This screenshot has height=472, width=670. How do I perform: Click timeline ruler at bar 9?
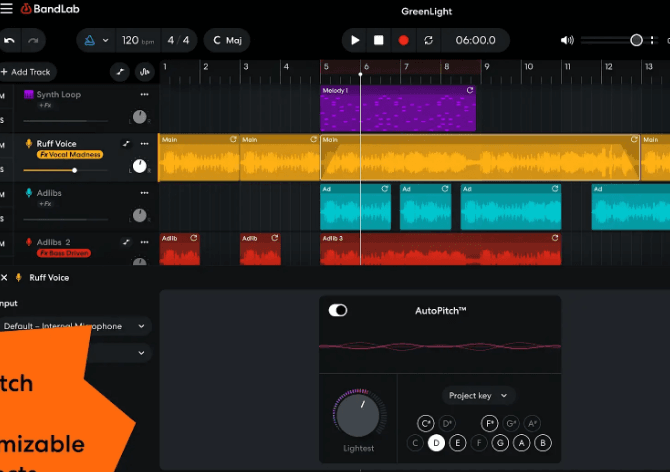pos(487,67)
